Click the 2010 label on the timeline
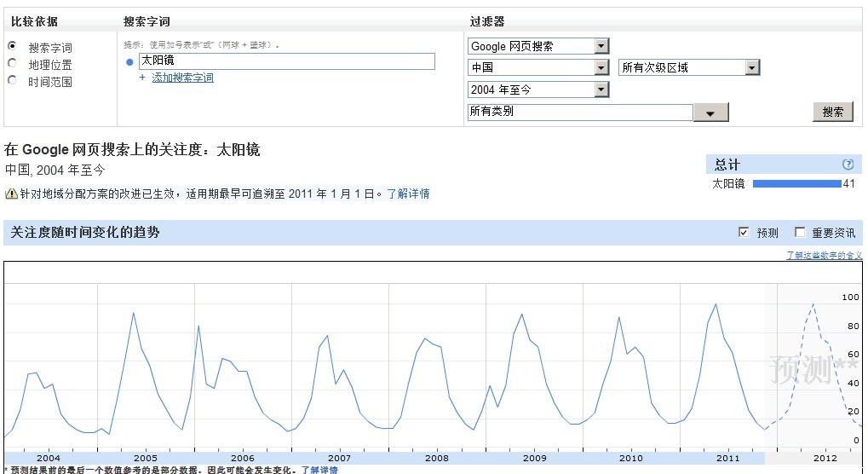This screenshot has height=474, width=868. click(x=631, y=458)
